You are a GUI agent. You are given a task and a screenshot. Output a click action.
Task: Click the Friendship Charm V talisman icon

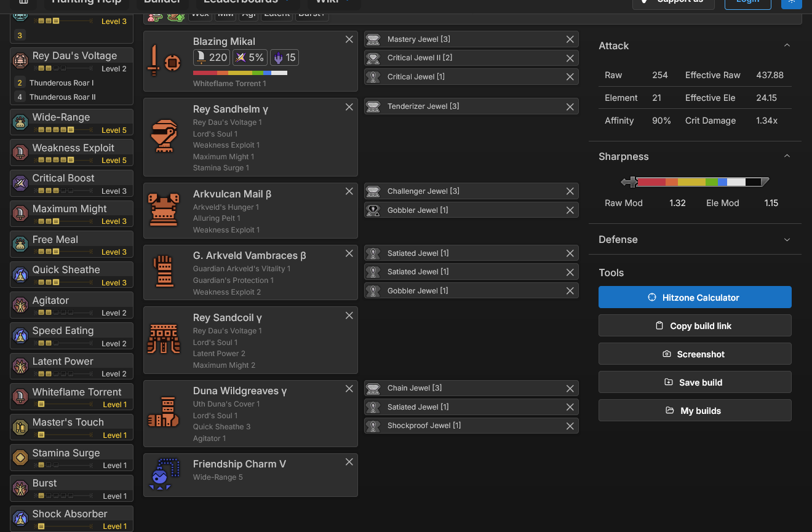164,474
